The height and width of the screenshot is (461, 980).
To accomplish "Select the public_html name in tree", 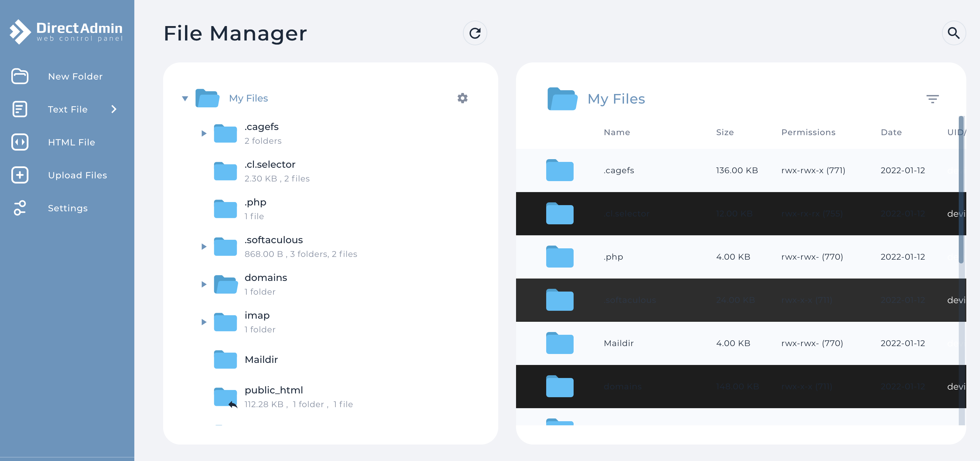I will point(273,390).
